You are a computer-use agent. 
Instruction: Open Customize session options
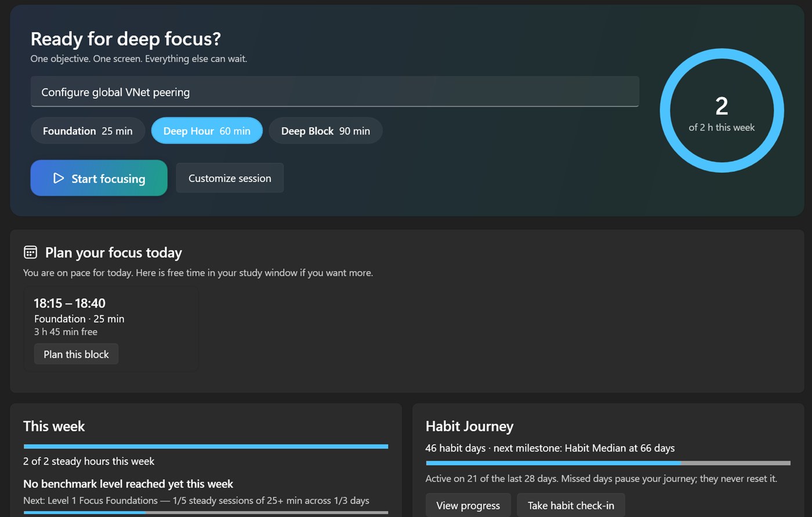(230, 178)
